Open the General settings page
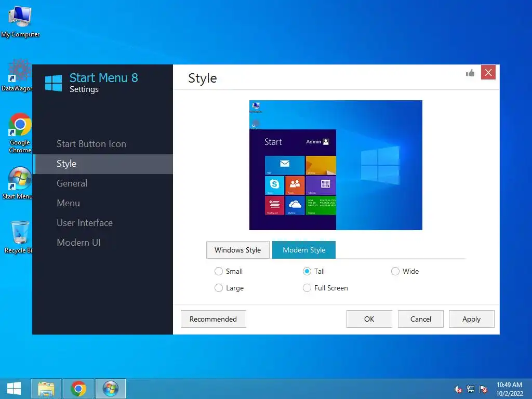The image size is (532, 399). click(103, 183)
